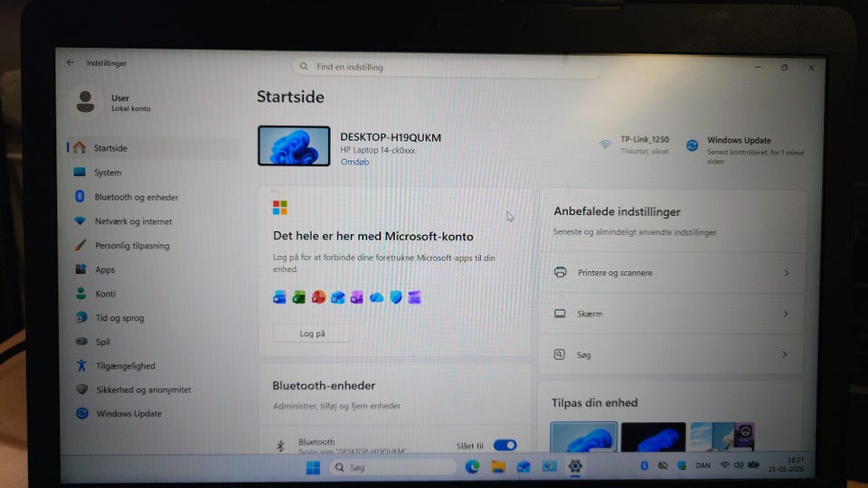Select the third theme thumbnail under Tilpas din enhed
Image resolution: width=868 pixels, height=488 pixels.
pyautogui.click(x=722, y=437)
